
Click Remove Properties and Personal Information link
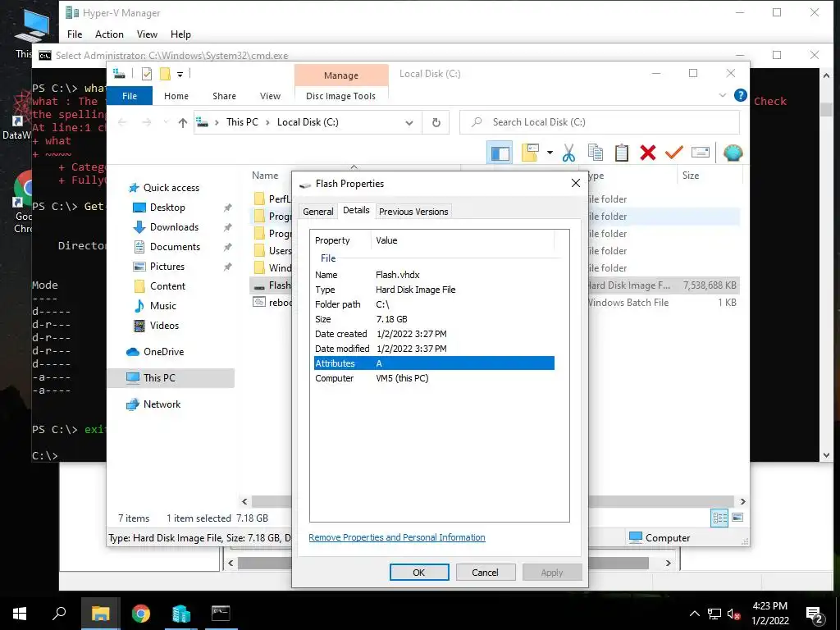(397, 537)
